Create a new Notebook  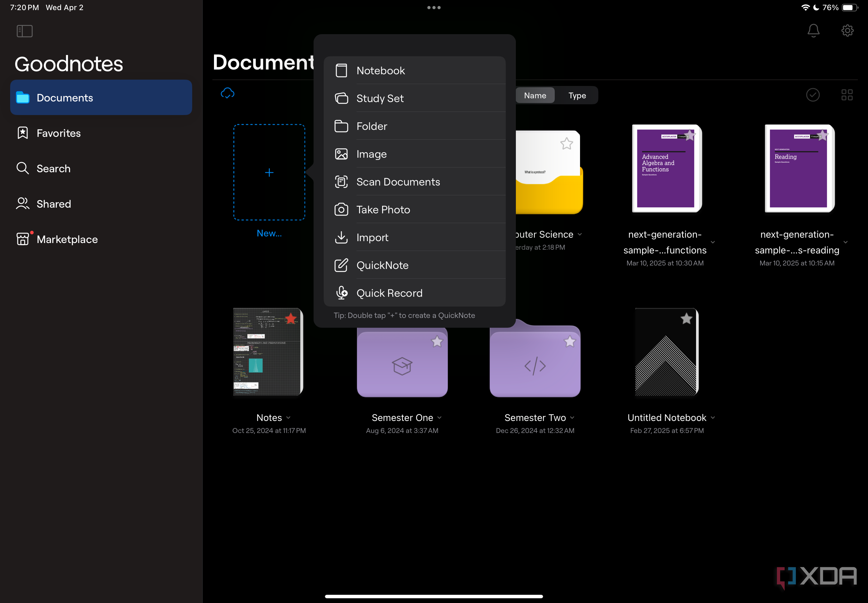(414, 70)
